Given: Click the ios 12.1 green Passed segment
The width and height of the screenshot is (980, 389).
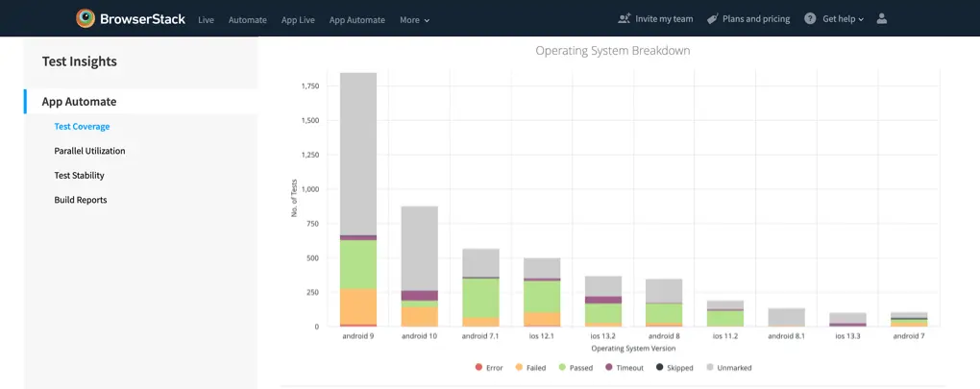Looking at the screenshot, I should 542,297.
